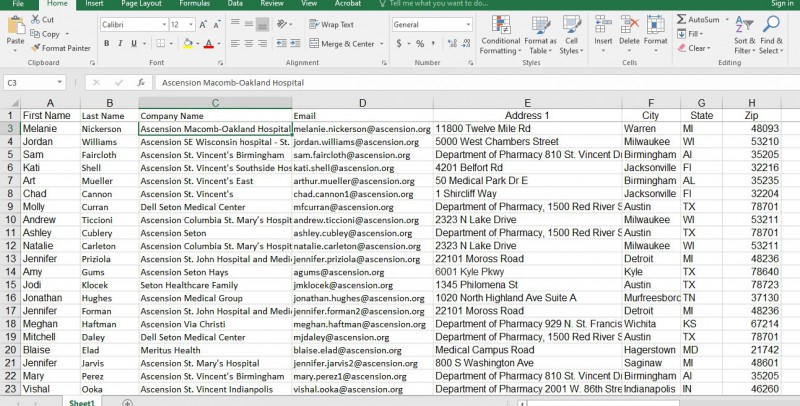Image resolution: width=800 pixels, height=406 pixels.
Task: Open Cell Styles gallery
Action: point(571,35)
